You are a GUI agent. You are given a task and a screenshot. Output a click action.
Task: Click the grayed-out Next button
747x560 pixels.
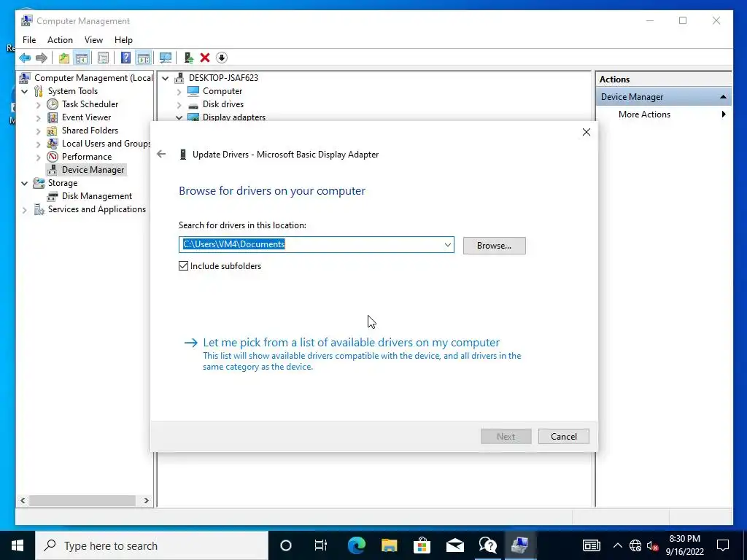tap(506, 436)
